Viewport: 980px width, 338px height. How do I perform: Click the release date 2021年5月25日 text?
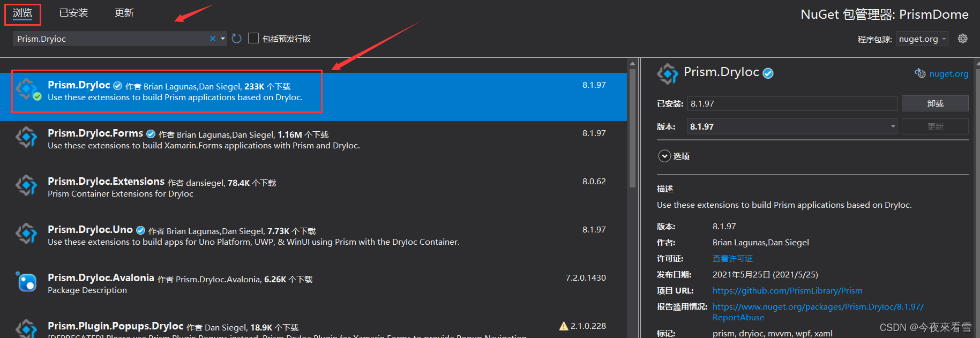pos(765,275)
